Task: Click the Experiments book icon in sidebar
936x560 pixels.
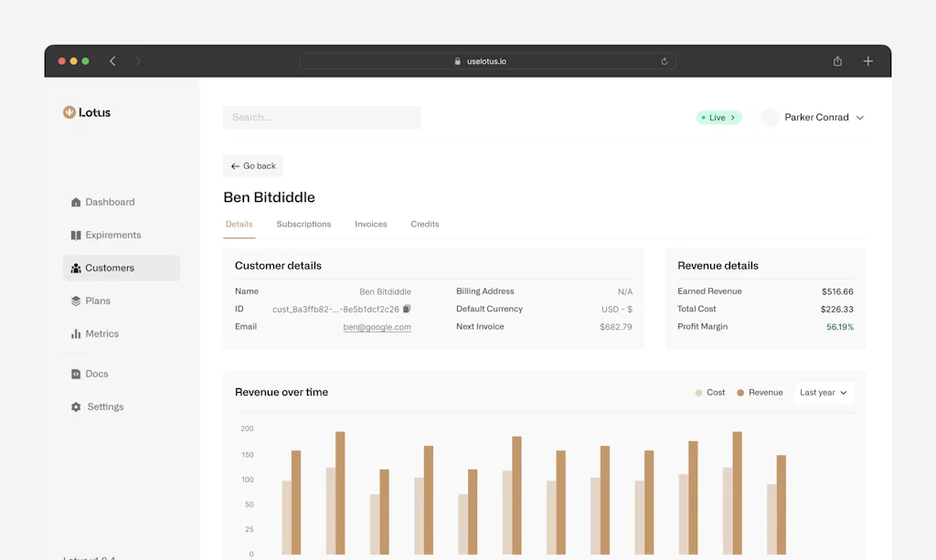Action: click(x=76, y=235)
